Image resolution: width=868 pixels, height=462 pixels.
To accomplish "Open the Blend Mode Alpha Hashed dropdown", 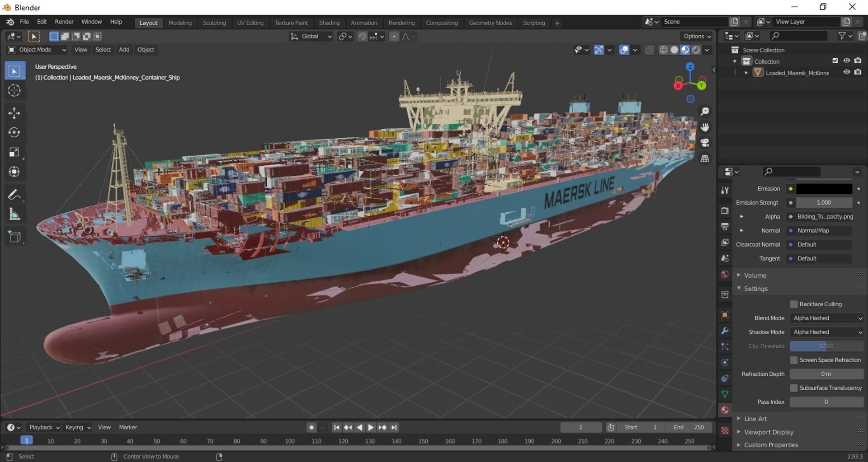I will 827,318.
